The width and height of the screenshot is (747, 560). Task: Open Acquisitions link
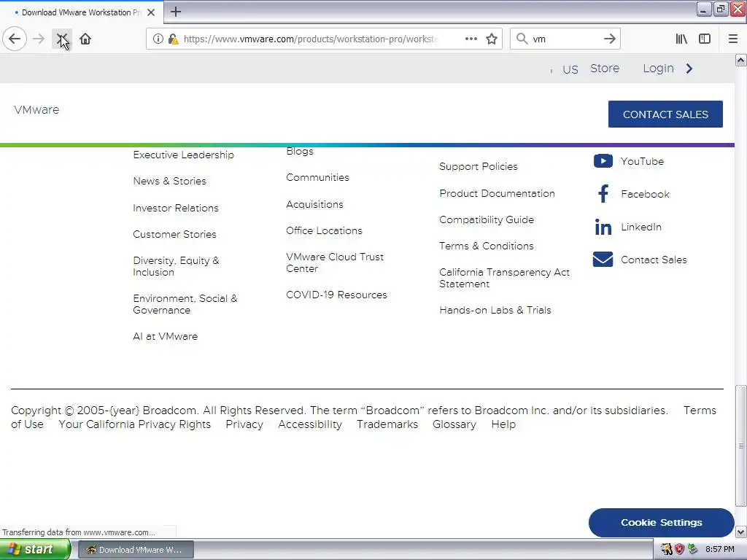coord(314,204)
